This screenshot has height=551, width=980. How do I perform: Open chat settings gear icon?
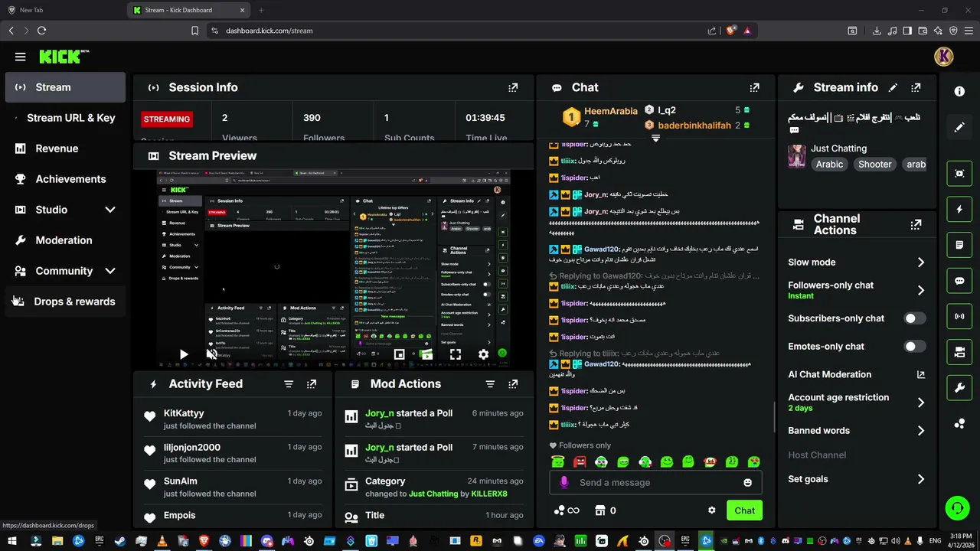(712, 510)
